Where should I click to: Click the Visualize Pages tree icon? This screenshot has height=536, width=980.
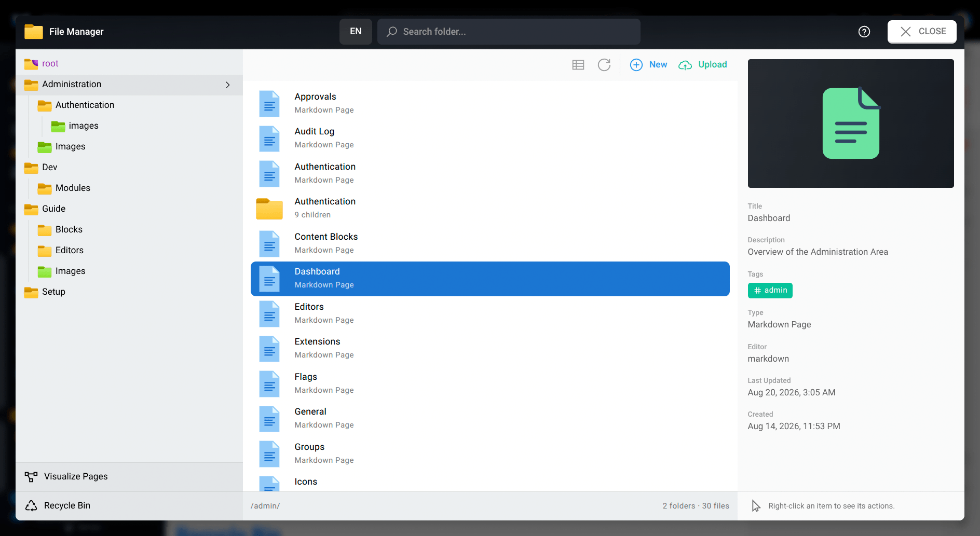pos(31,476)
